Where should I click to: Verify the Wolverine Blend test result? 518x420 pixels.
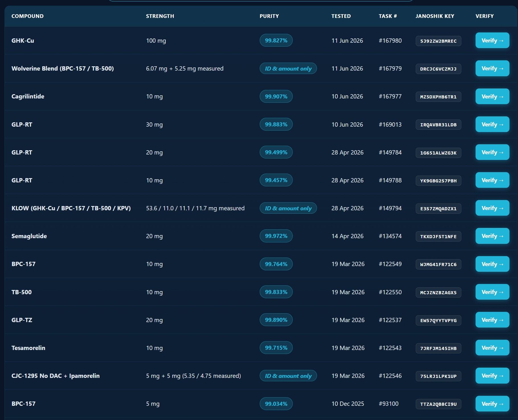[x=492, y=68]
